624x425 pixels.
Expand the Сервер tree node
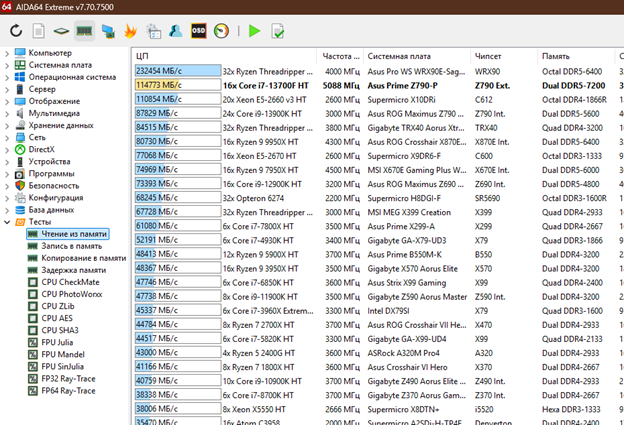click(x=7, y=89)
